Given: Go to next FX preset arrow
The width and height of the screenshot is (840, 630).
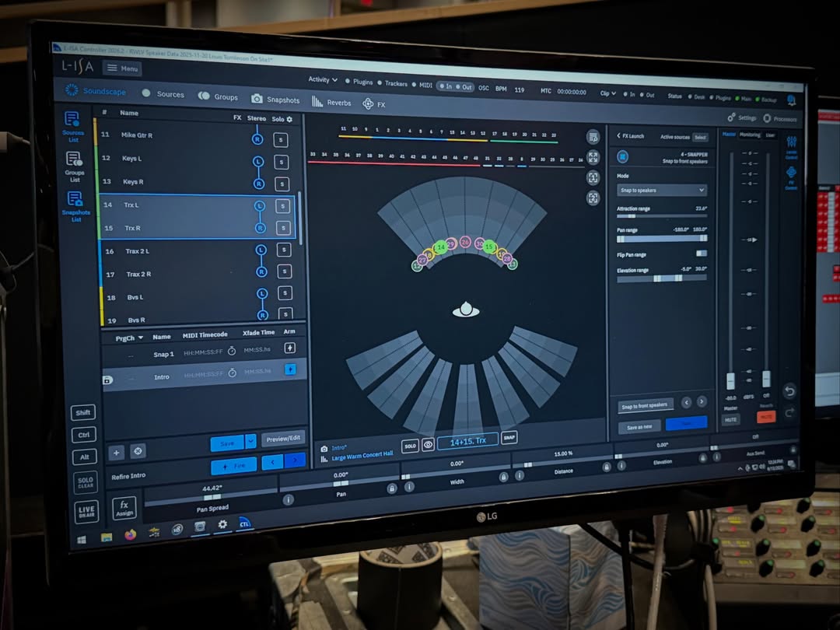Looking at the screenshot, I should (702, 401).
